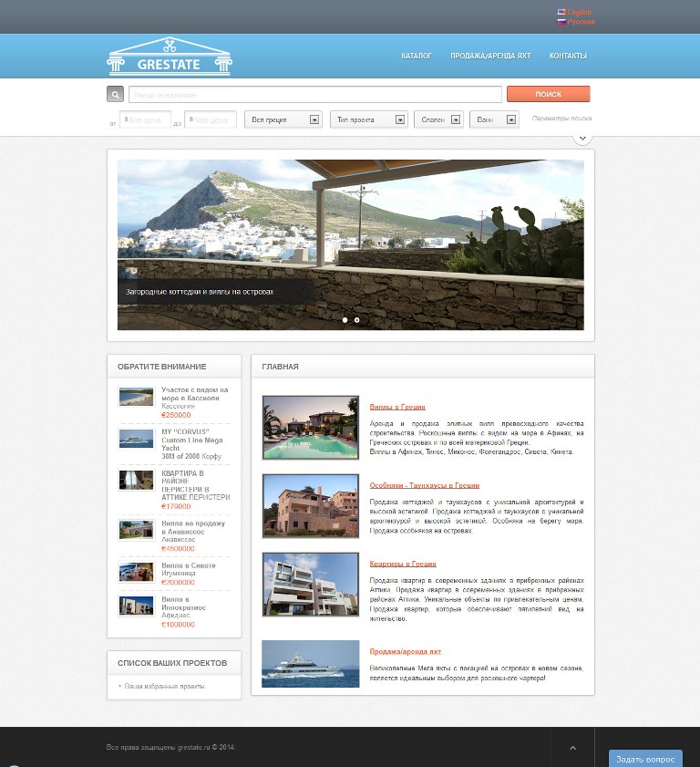This screenshot has height=767, width=700.
Task: Open the Ванн bathrooms dropdown
Action: [x=494, y=119]
